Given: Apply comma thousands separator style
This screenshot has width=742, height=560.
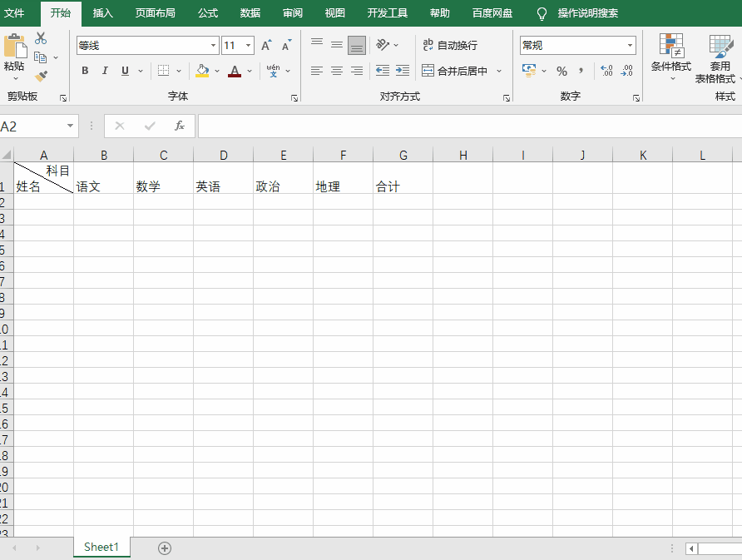Looking at the screenshot, I should tap(581, 71).
